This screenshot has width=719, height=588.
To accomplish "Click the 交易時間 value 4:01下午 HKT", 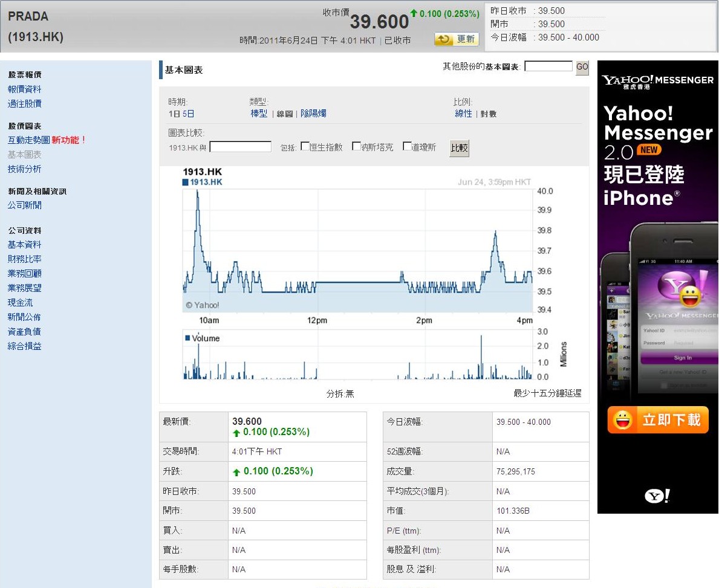I will 257,451.
